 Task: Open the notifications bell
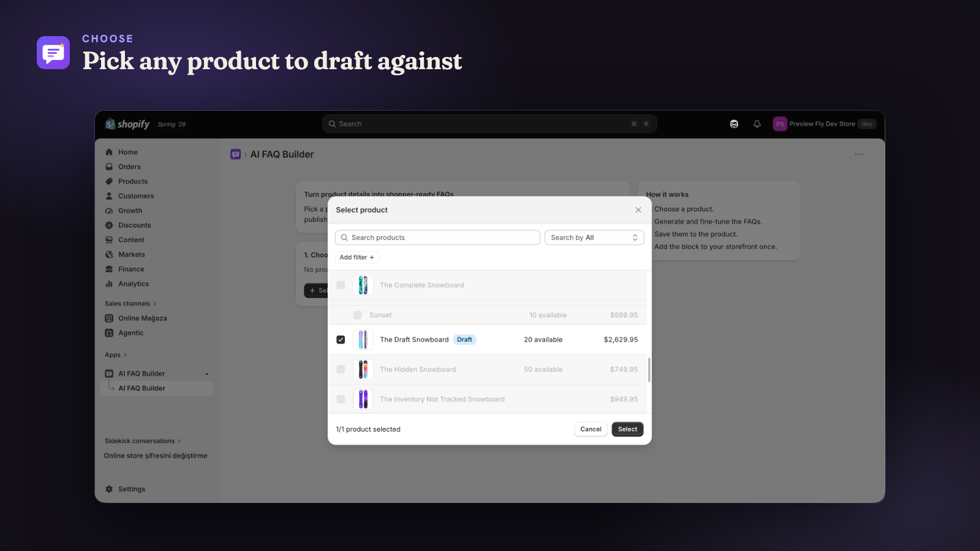pyautogui.click(x=757, y=124)
